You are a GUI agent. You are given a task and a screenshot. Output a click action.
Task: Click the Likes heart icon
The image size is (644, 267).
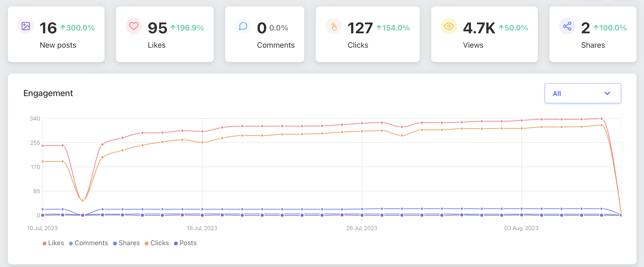(134, 26)
